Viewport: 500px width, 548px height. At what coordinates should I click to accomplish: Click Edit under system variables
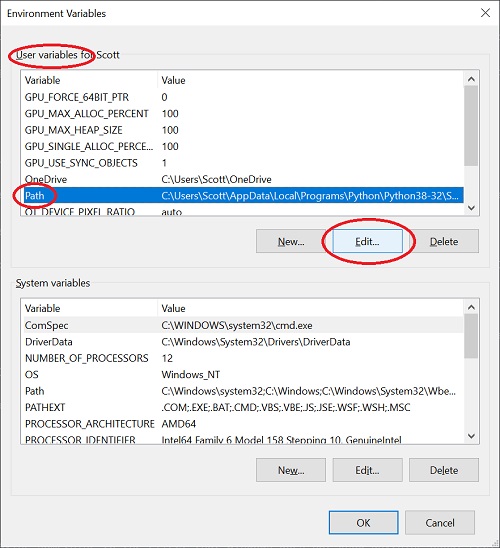click(x=367, y=470)
